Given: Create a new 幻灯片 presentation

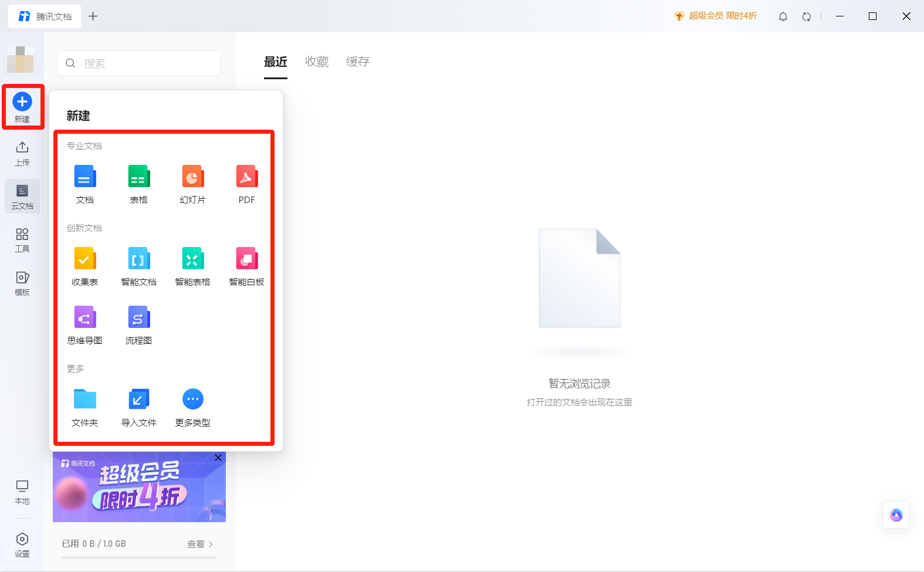Looking at the screenshot, I should coord(193,185).
